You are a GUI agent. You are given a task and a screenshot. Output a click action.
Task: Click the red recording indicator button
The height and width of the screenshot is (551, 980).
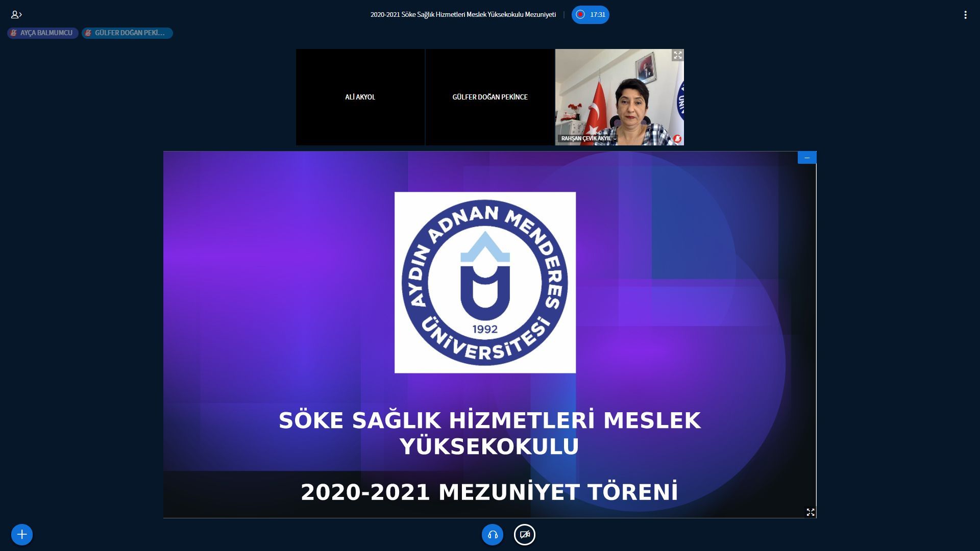(580, 15)
